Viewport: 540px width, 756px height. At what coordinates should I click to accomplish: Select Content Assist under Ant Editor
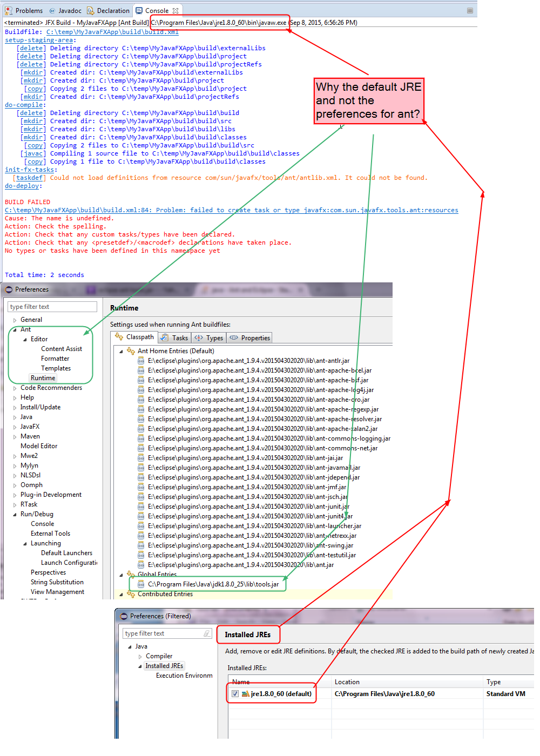point(62,349)
